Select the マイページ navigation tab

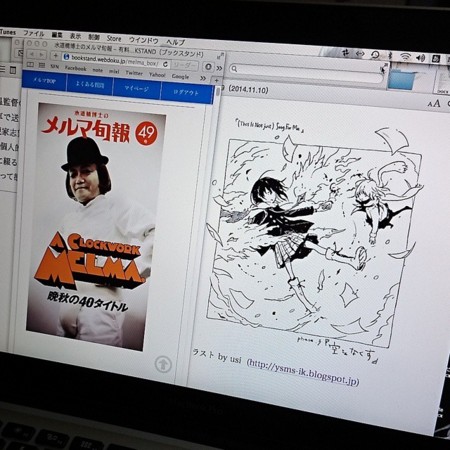click(136, 88)
